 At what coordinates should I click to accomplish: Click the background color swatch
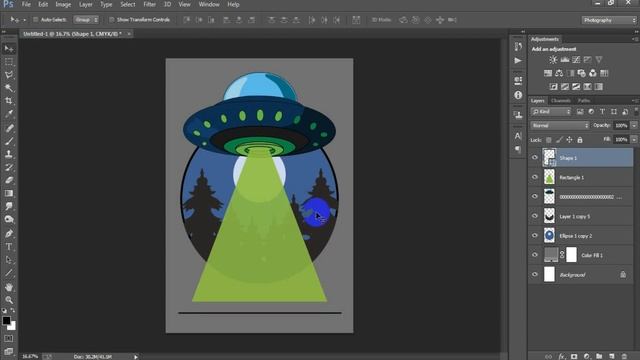[12, 326]
